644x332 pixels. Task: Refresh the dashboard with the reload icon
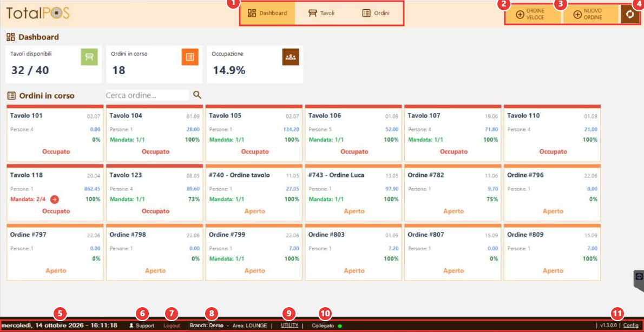point(629,15)
